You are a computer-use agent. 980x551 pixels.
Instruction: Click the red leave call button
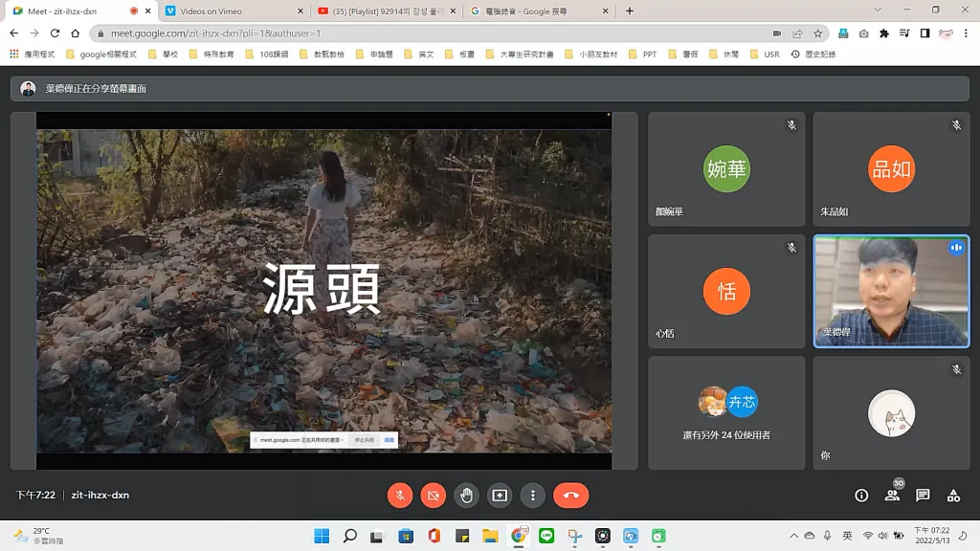570,496
